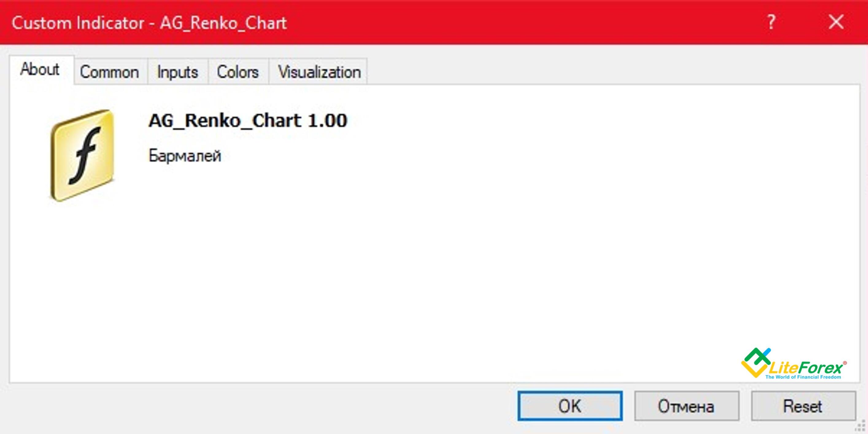The height and width of the screenshot is (434, 868).
Task: Show the Visualization tab
Action: click(319, 72)
